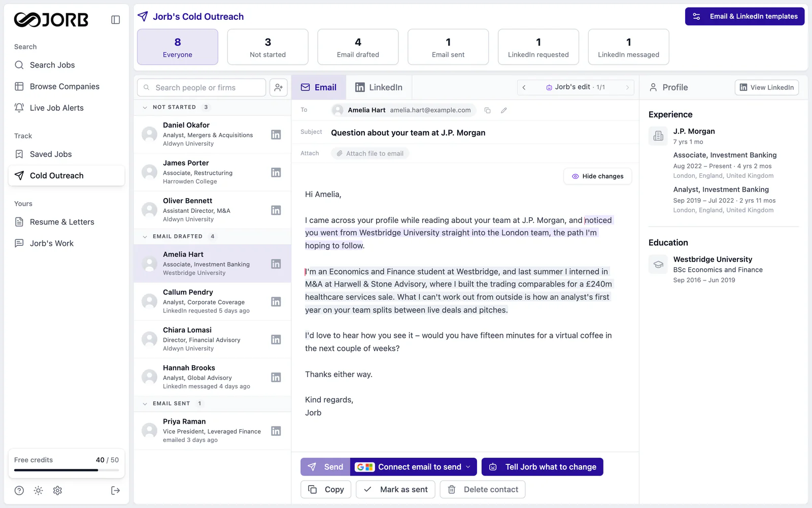Edit recipient with pencil icon

(x=504, y=110)
